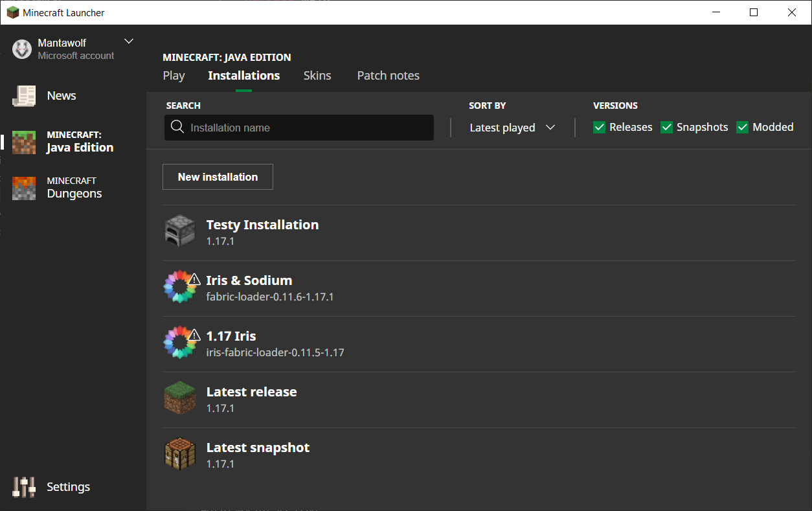Click the search magnifier icon

tap(177, 127)
